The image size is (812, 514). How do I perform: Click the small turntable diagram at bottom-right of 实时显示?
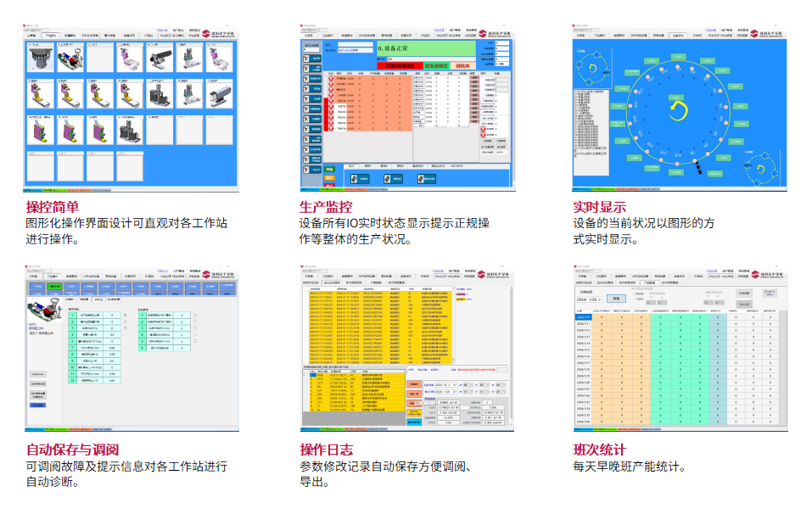761,166
